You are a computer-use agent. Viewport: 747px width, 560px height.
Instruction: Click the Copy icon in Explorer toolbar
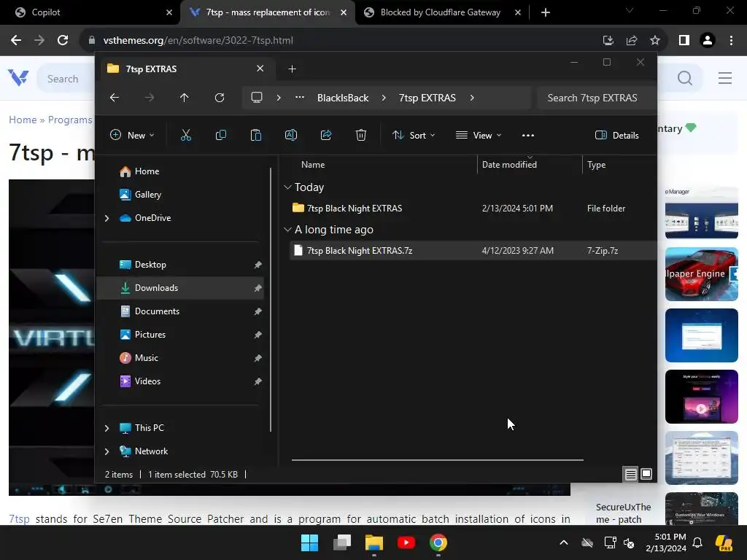(x=220, y=135)
